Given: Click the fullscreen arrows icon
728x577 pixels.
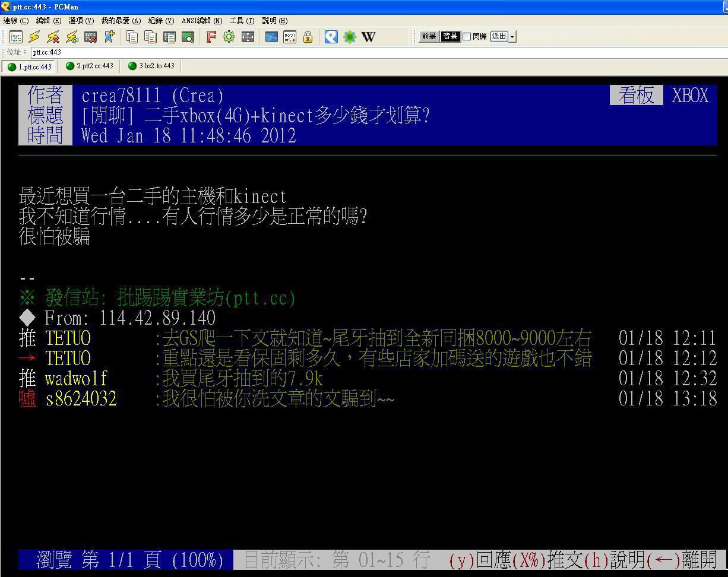Looking at the screenshot, I should coord(248,37).
